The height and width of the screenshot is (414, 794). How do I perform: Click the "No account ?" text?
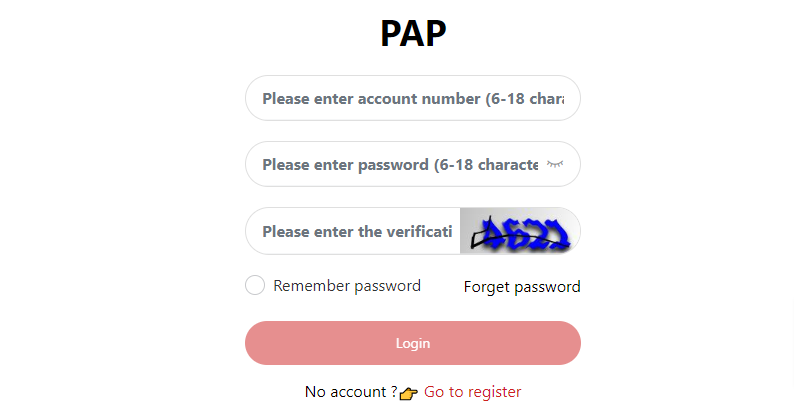coord(351,392)
